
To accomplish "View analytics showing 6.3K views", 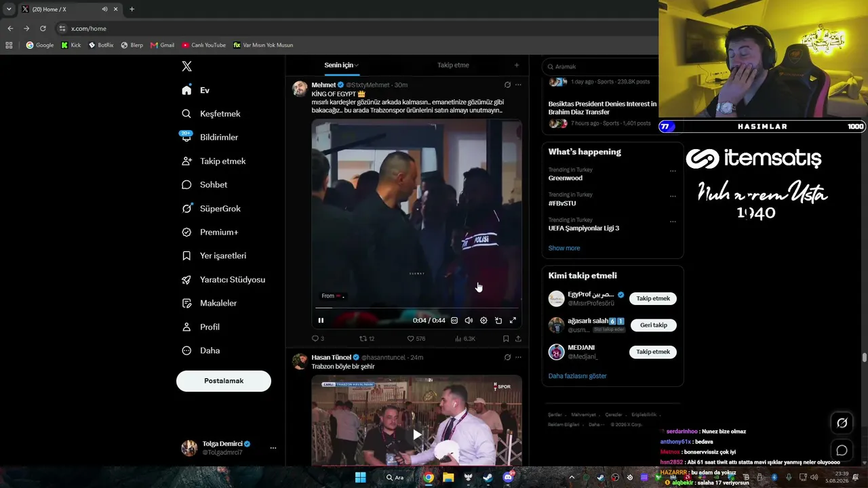I will click(x=465, y=338).
